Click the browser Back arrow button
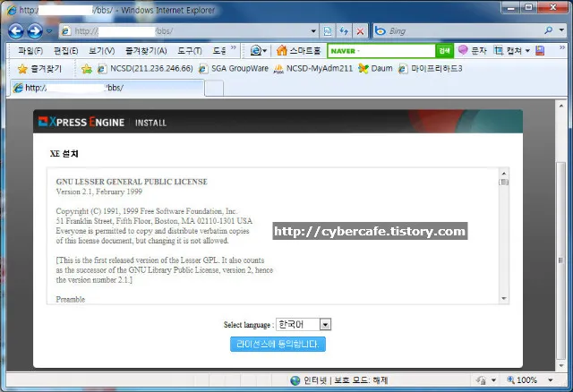This screenshot has height=392, width=573. click(15, 31)
